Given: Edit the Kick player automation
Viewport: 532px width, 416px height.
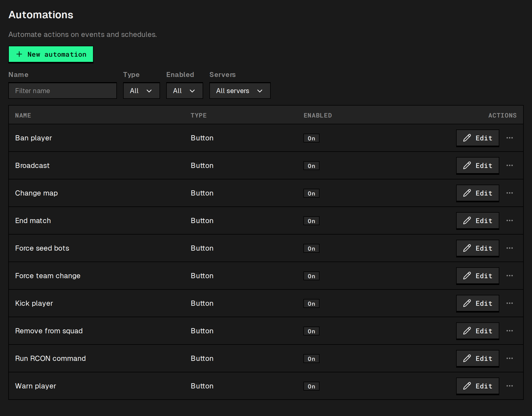Looking at the screenshot, I should [477, 303].
